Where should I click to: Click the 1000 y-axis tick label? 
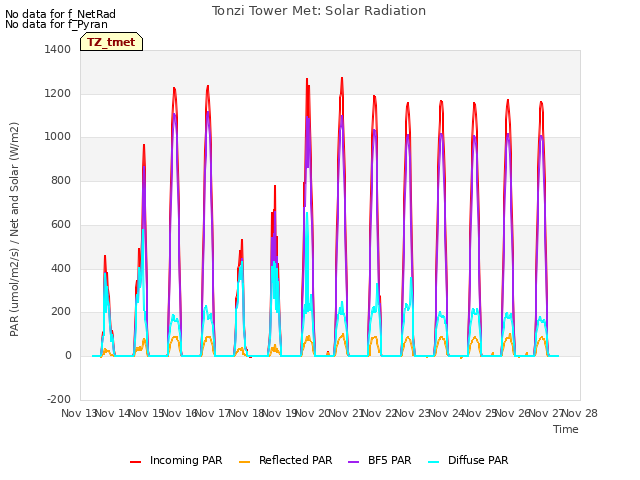click(58, 137)
